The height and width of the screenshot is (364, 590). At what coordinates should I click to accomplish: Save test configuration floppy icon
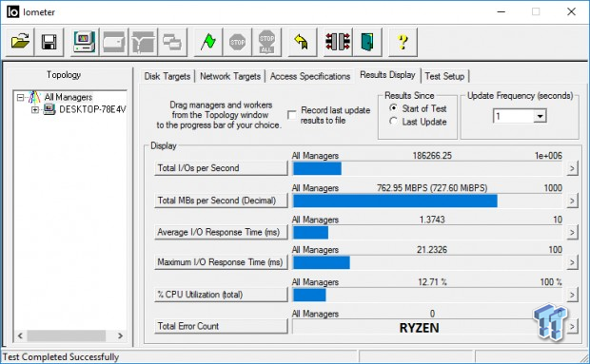(x=49, y=42)
